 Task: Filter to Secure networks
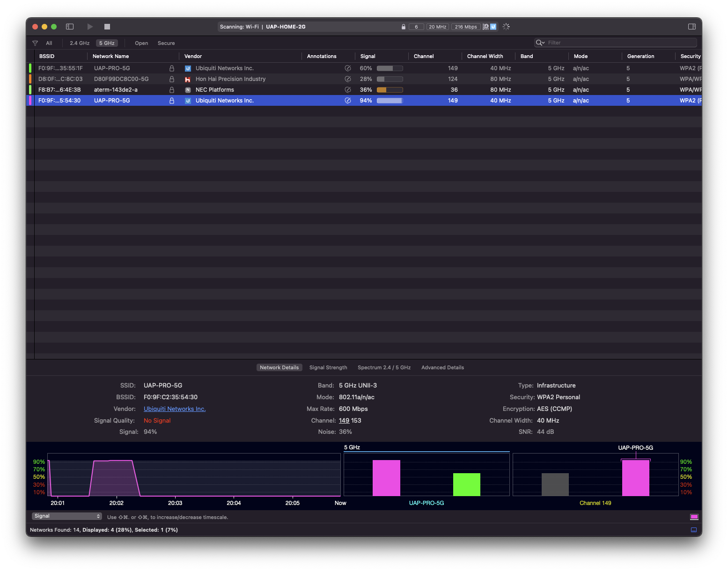pyautogui.click(x=166, y=43)
